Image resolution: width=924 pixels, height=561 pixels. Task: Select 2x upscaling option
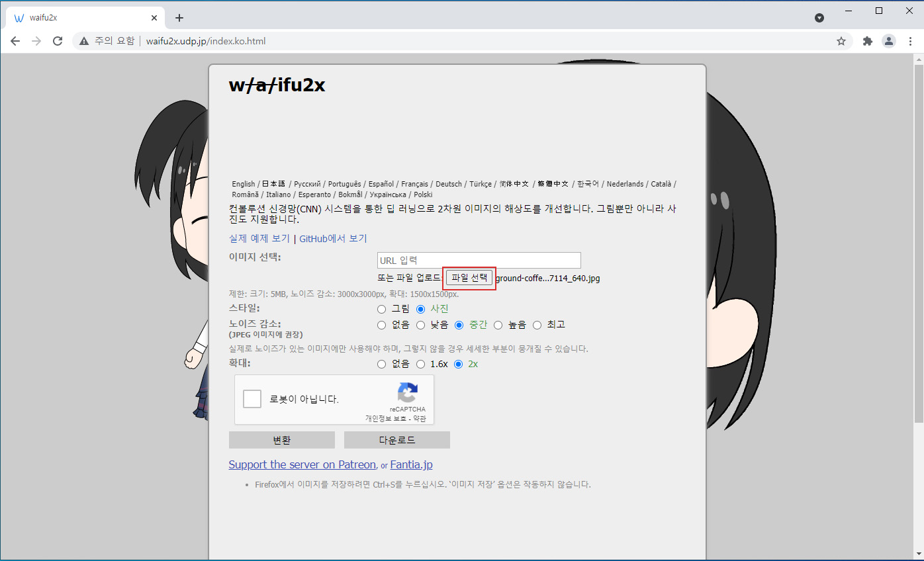coord(459,364)
